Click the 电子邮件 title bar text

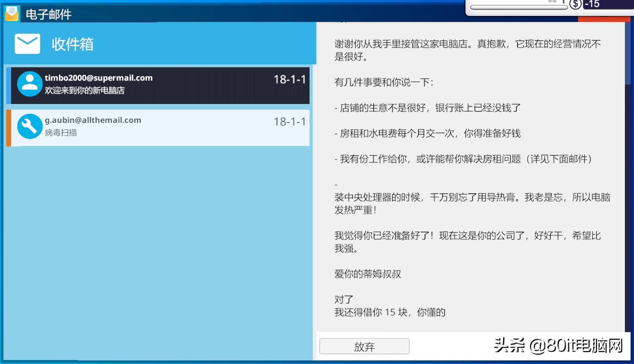pyautogui.click(x=47, y=15)
